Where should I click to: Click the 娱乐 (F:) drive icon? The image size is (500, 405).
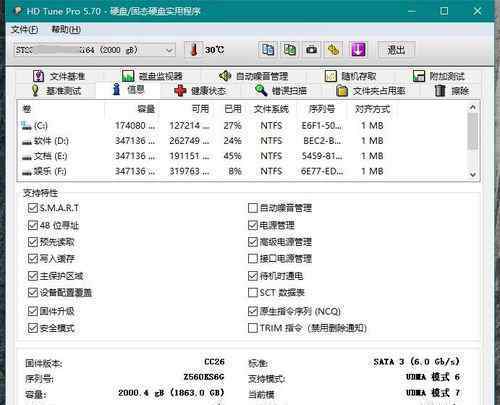click(x=27, y=173)
